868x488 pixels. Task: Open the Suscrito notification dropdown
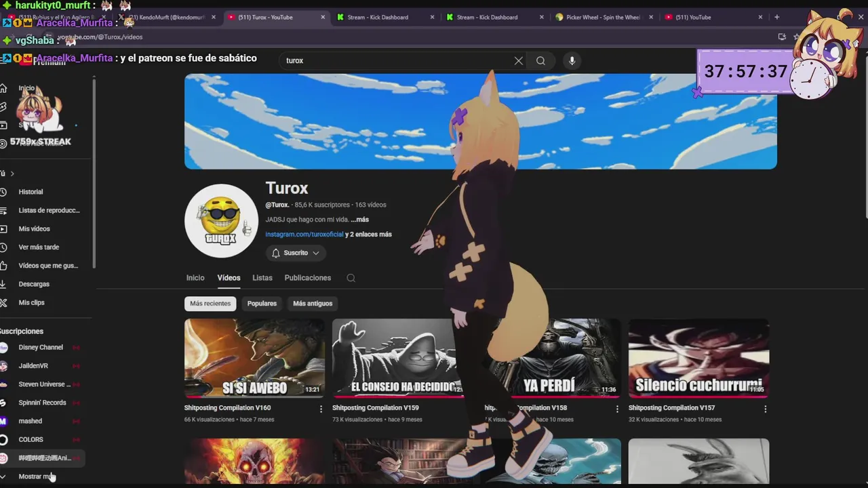pos(296,253)
